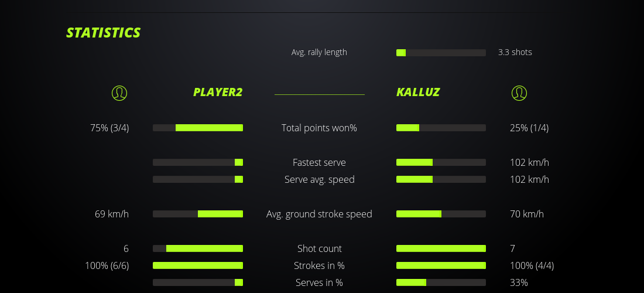Click PLAYER2's Serve avg. speed bar
This screenshot has width=644, height=293.
pyautogui.click(x=198, y=179)
